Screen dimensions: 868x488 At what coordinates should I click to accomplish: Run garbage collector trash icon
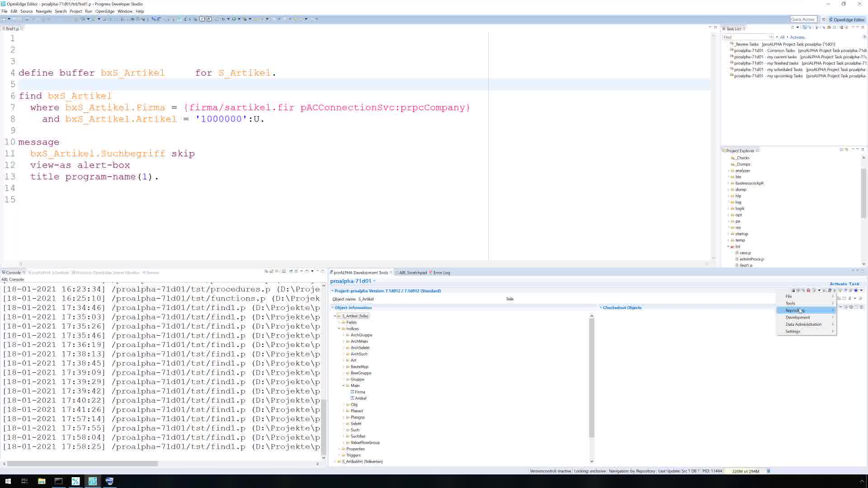click(x=769, y=471)
